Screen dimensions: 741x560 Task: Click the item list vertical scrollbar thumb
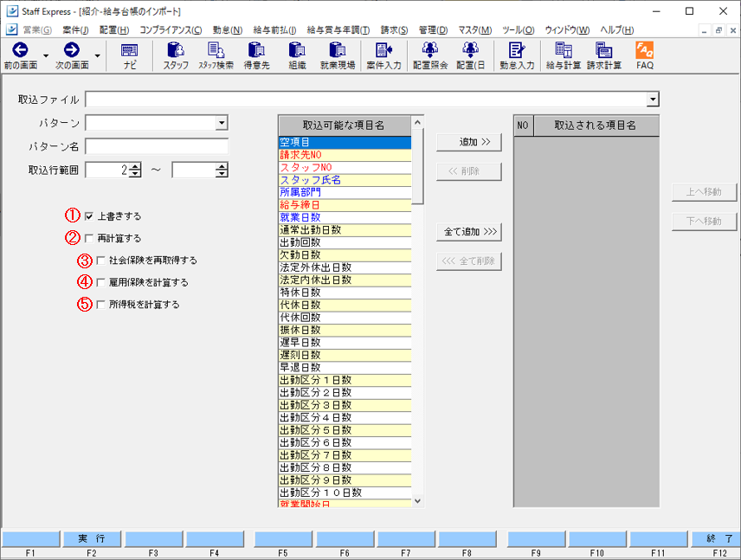(x=418, y=166)
